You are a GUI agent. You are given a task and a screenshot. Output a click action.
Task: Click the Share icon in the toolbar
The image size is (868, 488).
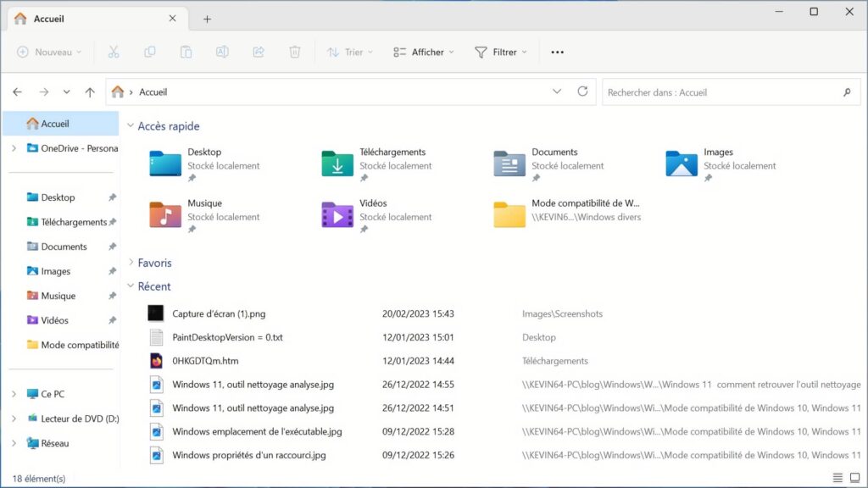[258, 52]
